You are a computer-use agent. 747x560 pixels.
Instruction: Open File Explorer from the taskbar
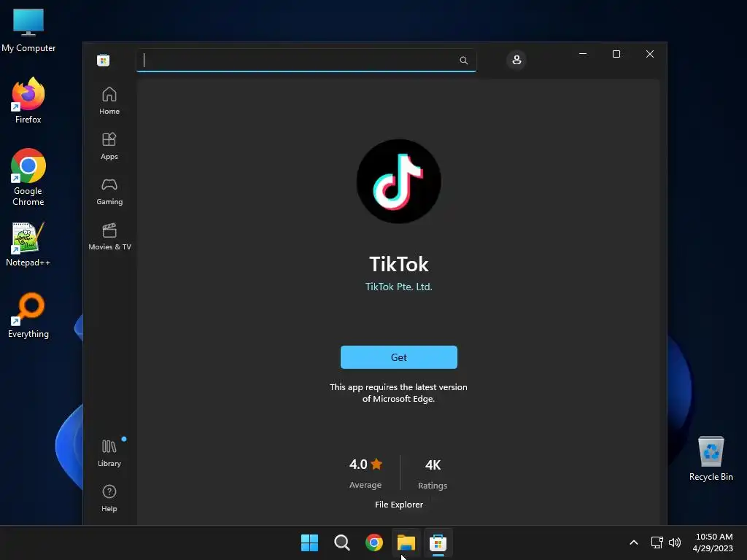pos(406,542)
